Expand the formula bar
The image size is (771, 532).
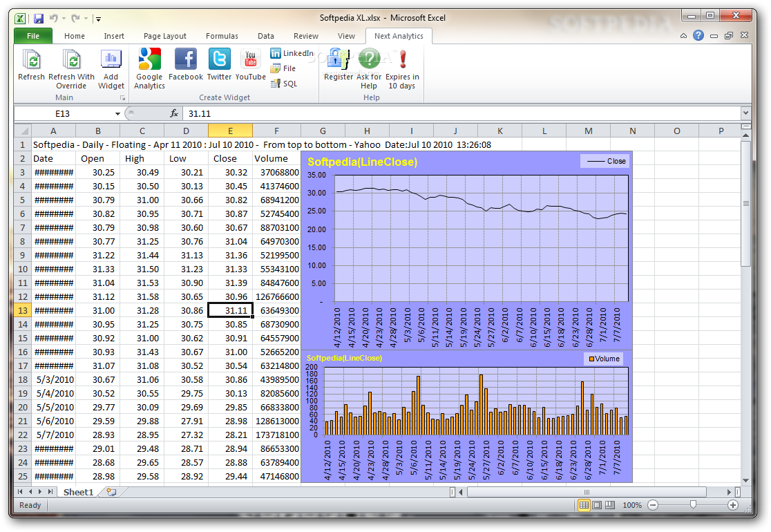[x=745, y=113]
